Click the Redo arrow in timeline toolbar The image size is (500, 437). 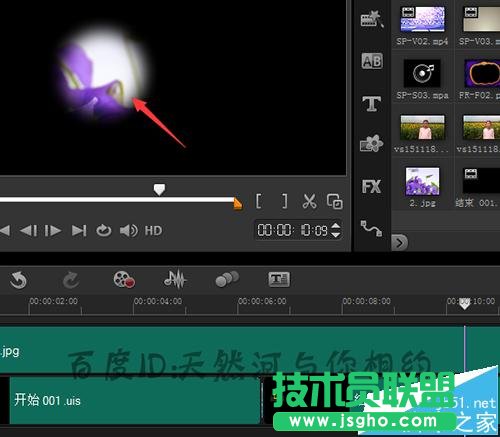click(x=71, y=280)
